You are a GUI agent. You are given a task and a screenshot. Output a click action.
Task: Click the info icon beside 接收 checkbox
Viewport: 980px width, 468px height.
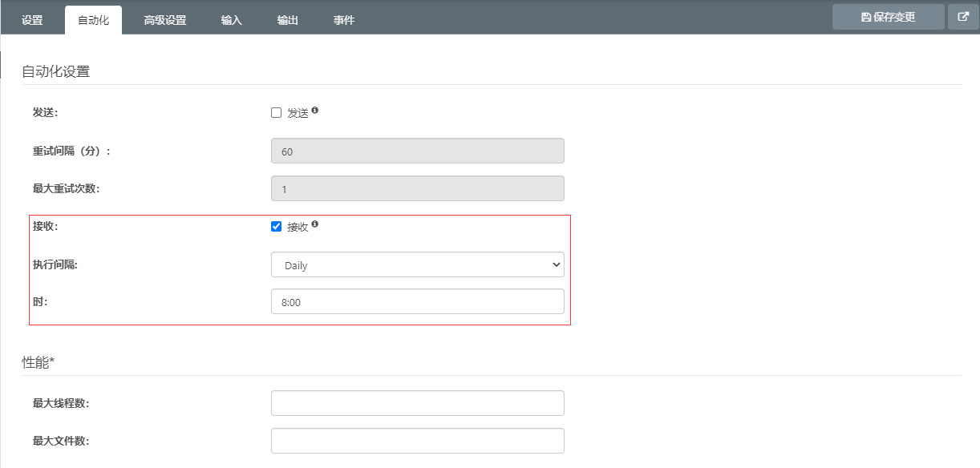click(315, 224)
